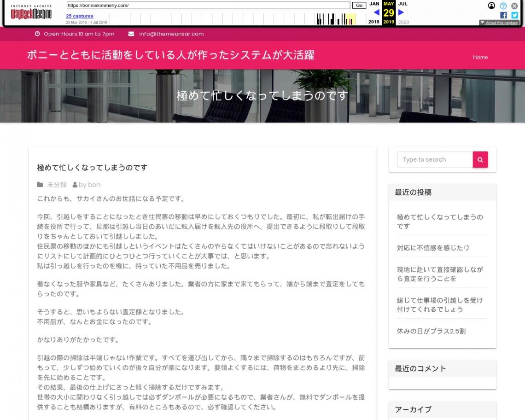Click the info@themeansar.com email link
The image size is (525, 420).
click(x=171, y=34)
